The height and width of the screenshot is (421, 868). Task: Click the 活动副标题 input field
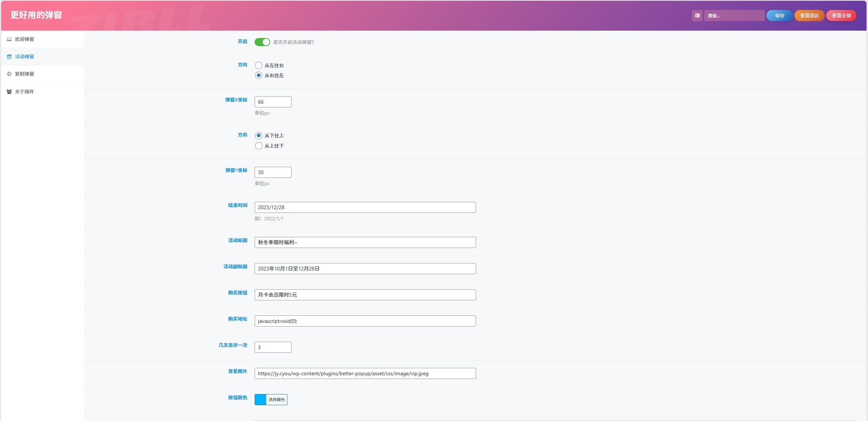coord(365,269)
